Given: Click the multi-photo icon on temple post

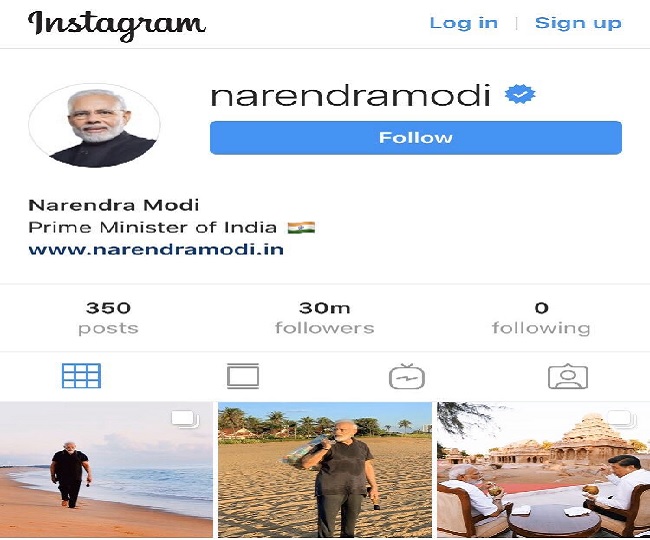Looking at the screenshot, I should click(x=622, y=419).
